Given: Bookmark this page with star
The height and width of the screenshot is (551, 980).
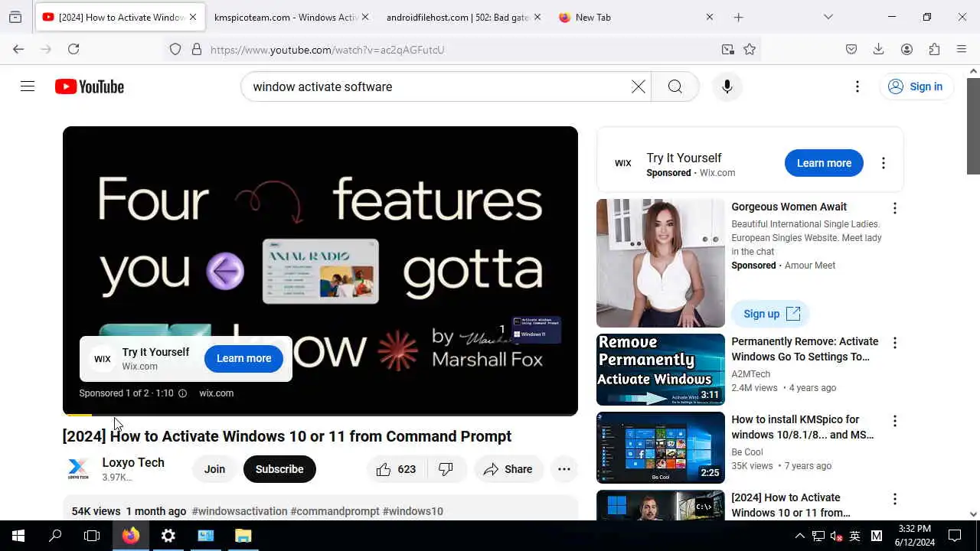Looking at the screenshot, I should pyautogui.click(x=750, y=49).
